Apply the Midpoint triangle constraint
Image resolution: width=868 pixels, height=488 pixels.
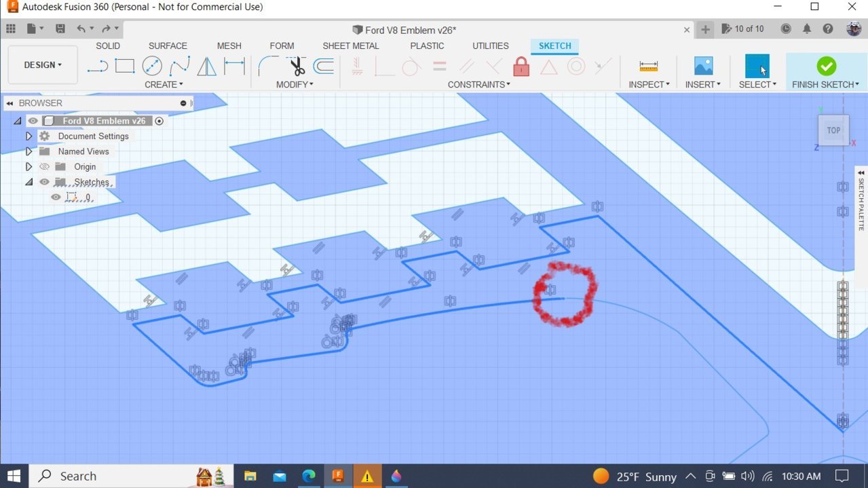tap(548, 67)
